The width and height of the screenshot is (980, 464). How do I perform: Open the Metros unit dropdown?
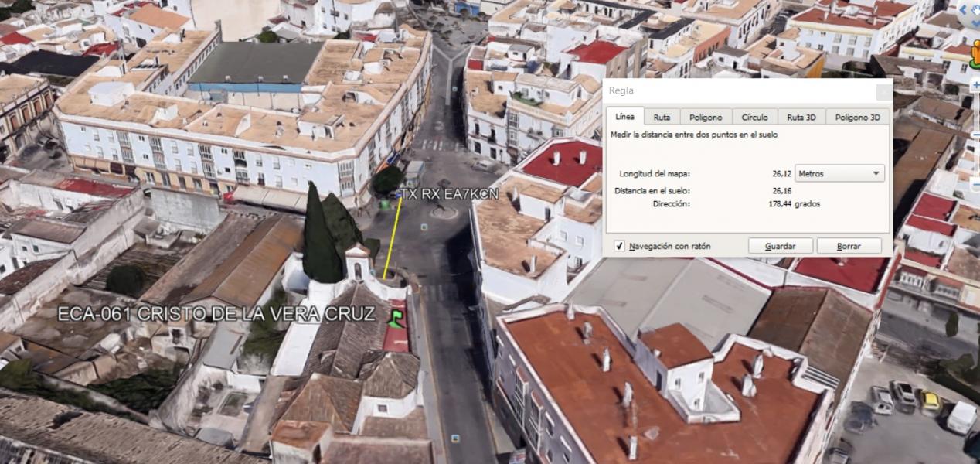(x=840, y=173)
